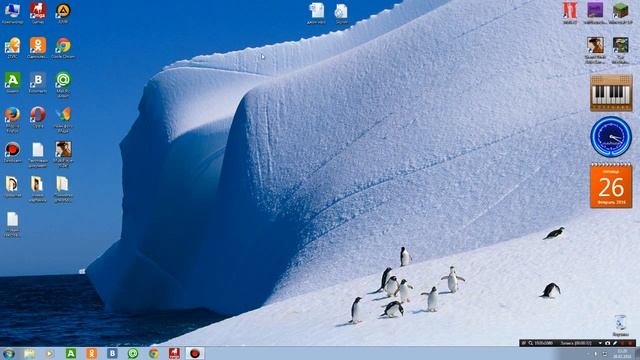Launch the Mail.Ru Agent desktop shortcut
Viewport: 640px width, 360px height.
(x=63, y=85)
